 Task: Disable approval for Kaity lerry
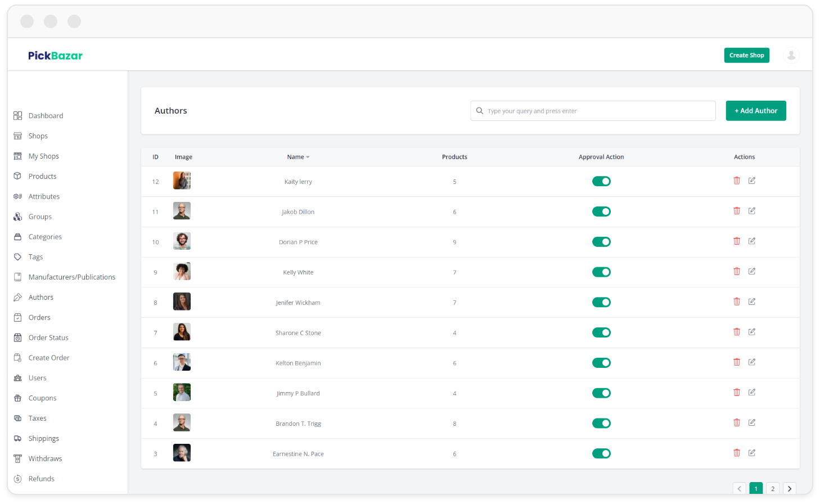click(x=601, y=181)
